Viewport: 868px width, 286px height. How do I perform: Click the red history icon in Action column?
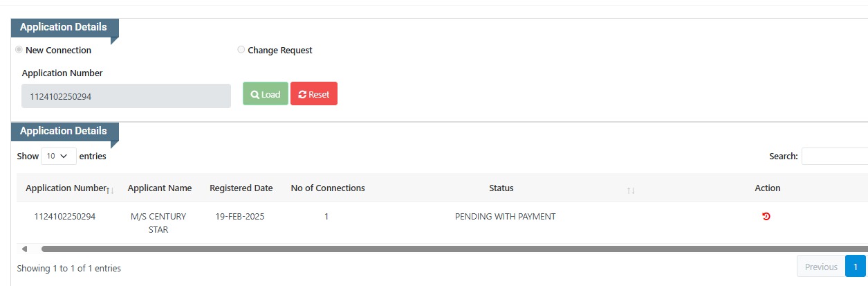[x=766, y=217]
